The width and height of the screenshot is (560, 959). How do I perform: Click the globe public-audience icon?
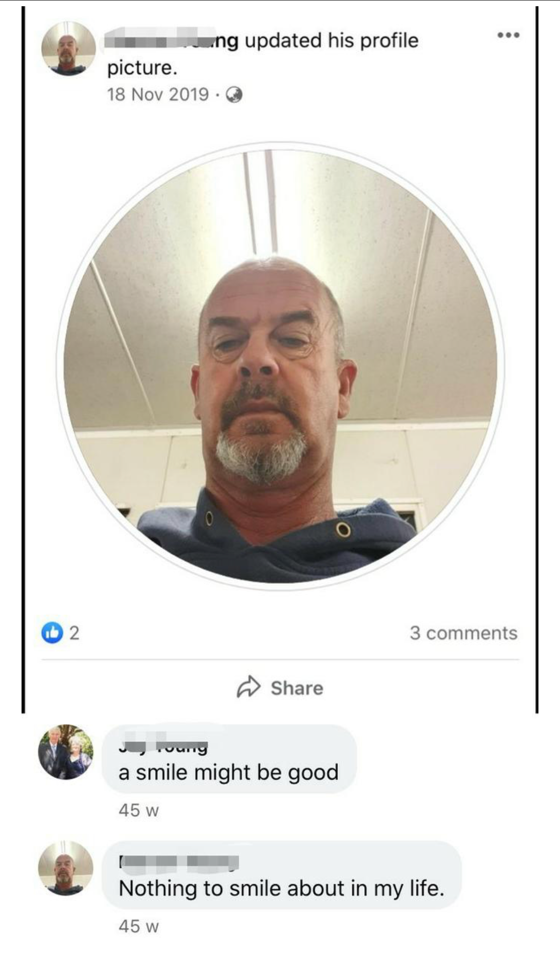234,95
